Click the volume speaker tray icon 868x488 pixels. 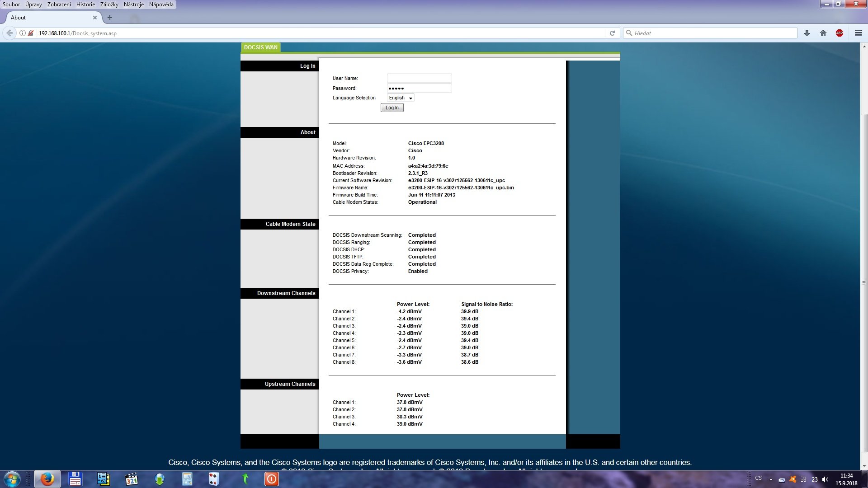click(826, 479)
